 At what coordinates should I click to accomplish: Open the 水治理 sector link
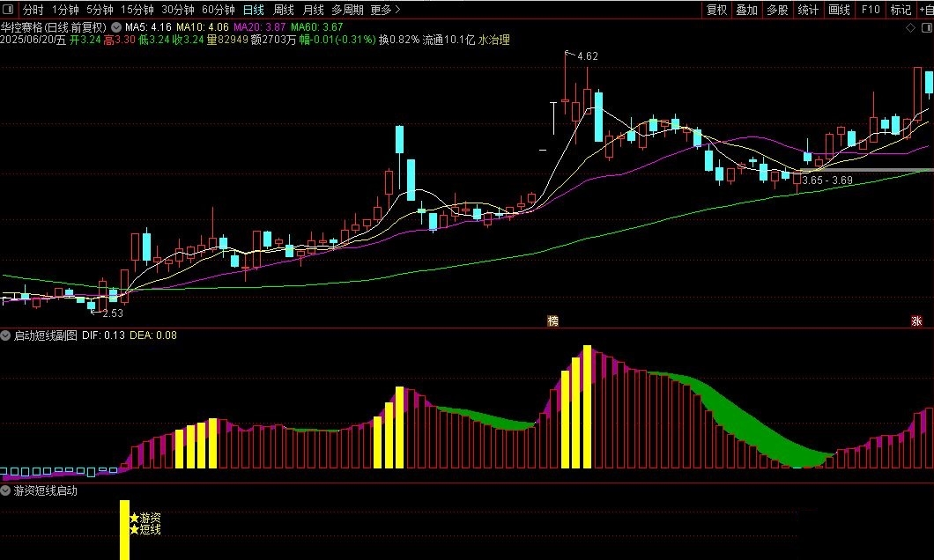click(x=493, y=40)
